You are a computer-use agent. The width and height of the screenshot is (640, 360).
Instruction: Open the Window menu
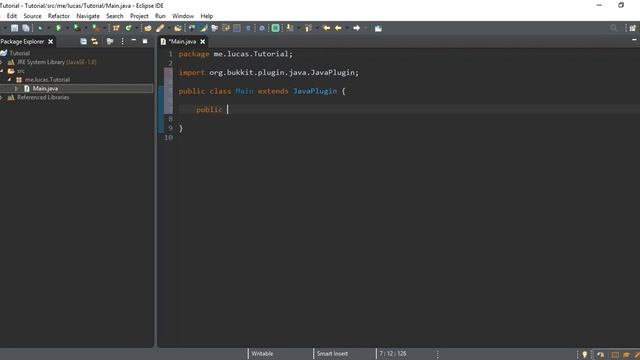pos(183,16)
